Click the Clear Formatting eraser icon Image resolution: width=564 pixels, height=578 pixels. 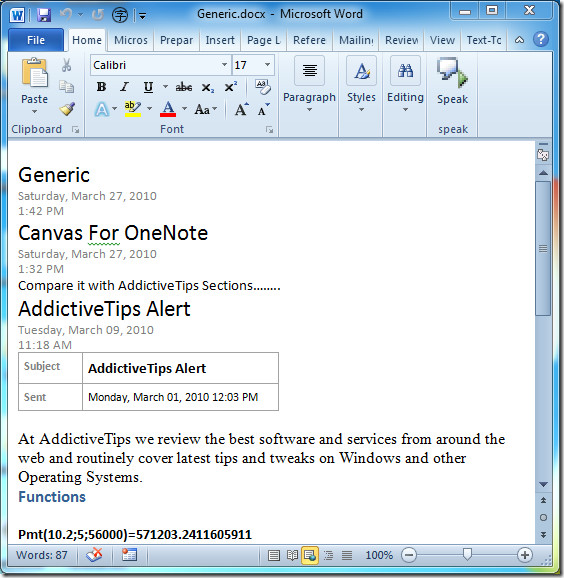[262, 87]
